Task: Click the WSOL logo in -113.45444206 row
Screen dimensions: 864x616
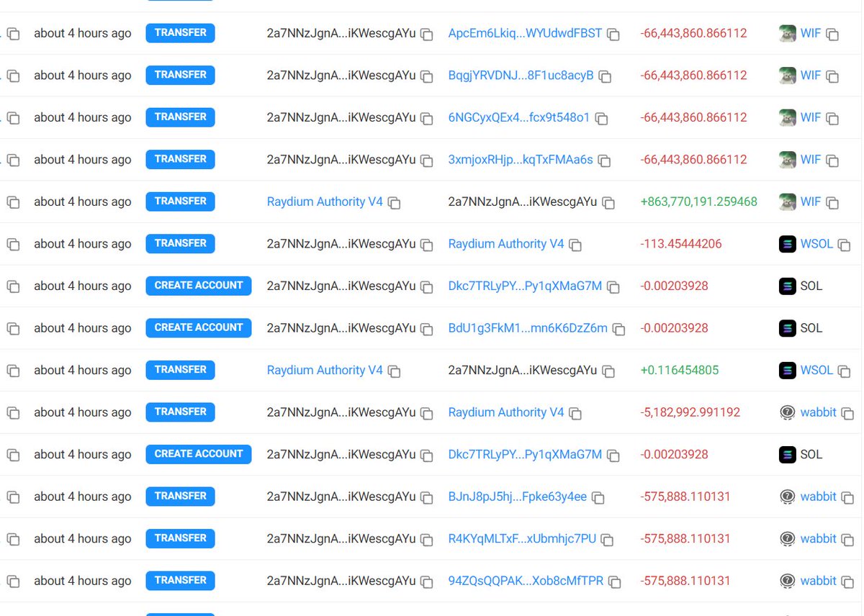Action: click(x=788, y=244)
